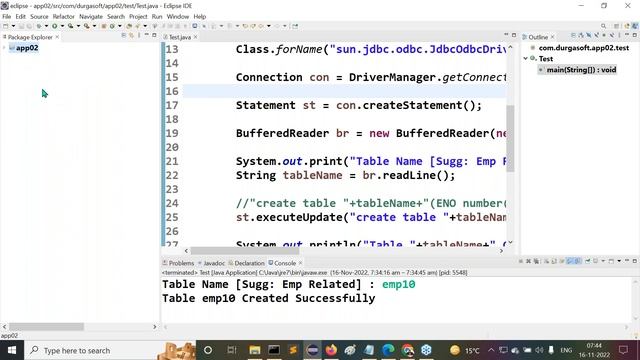Open the Open Console dropdown arrow
The image size is (640, 360).
[x=619, y=261]
